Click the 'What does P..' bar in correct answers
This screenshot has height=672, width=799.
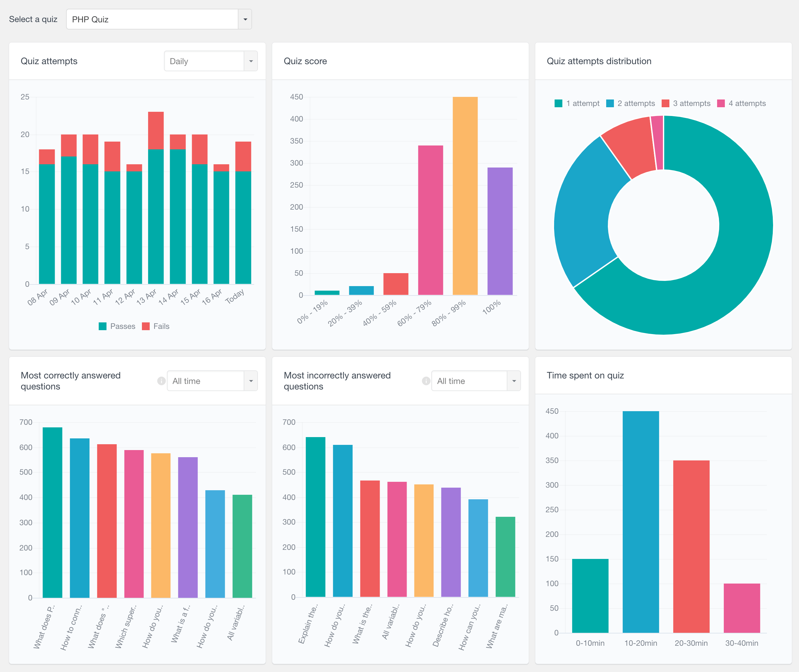pos(52,512)
